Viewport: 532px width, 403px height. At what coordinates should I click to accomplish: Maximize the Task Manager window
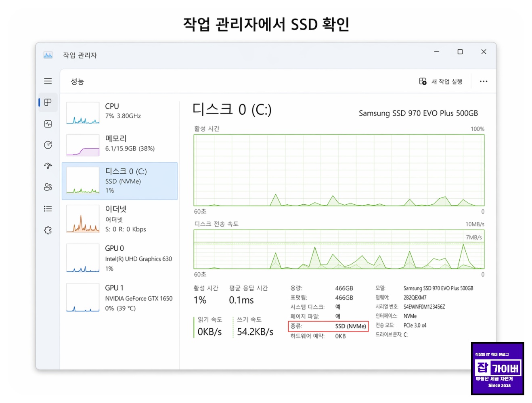click(x=460, y=52)
